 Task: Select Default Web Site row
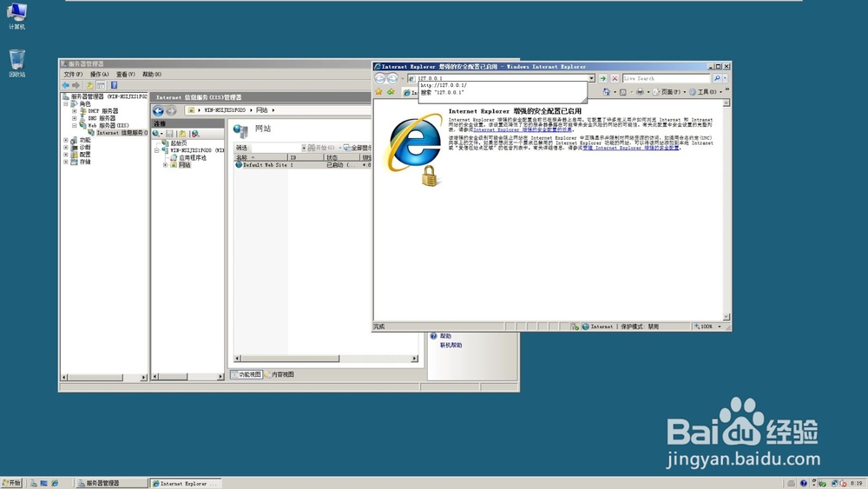302,165
